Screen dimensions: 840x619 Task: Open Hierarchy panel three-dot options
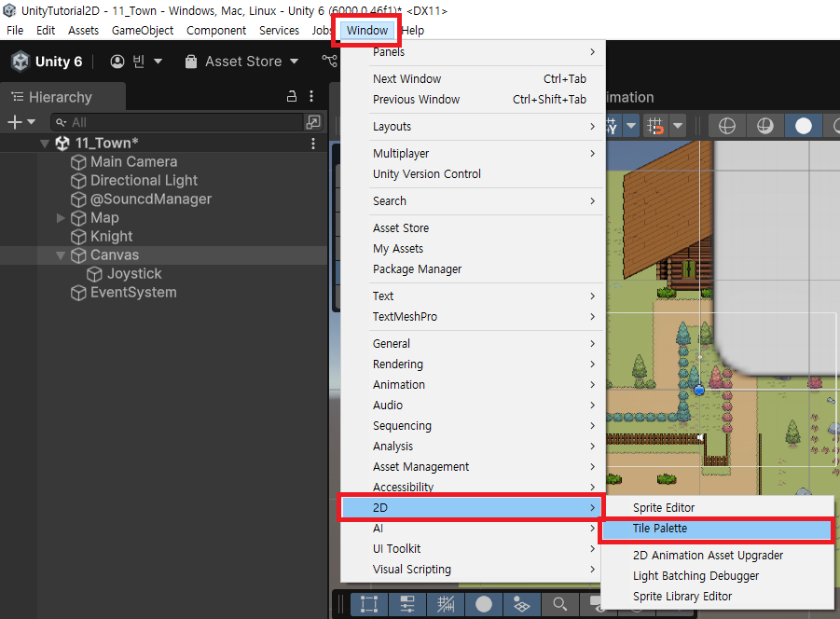pos(311,96)
